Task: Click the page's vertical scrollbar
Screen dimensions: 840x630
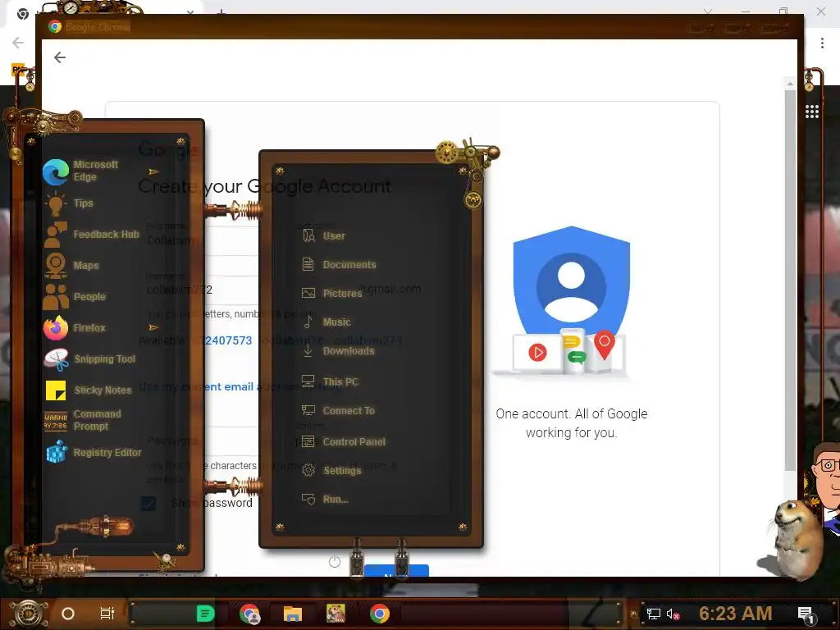Action: click(790, 279)
